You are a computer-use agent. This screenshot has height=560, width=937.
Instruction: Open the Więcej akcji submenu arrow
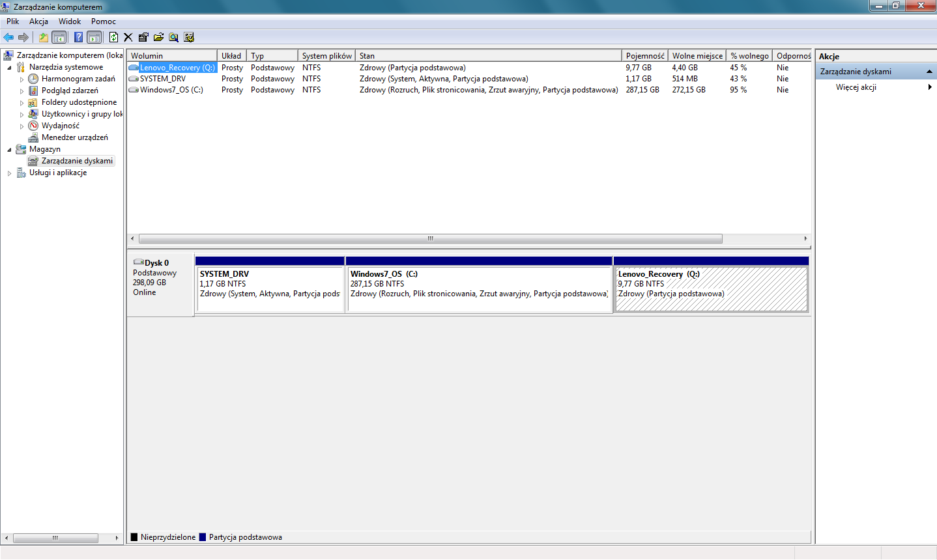[x=930, y=87]
